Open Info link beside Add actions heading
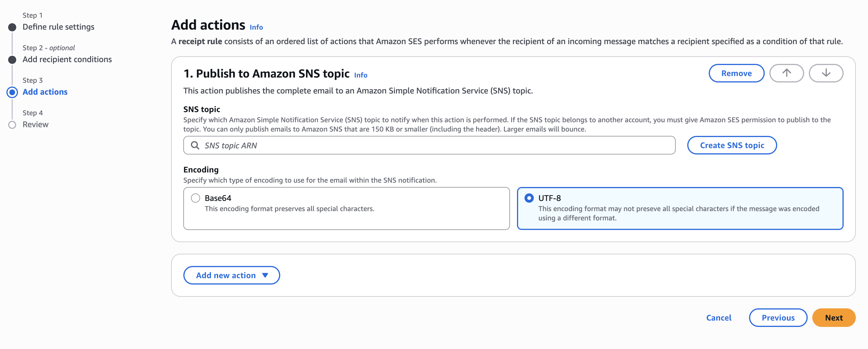The image size is (868, 349). (x=256, y=27)
